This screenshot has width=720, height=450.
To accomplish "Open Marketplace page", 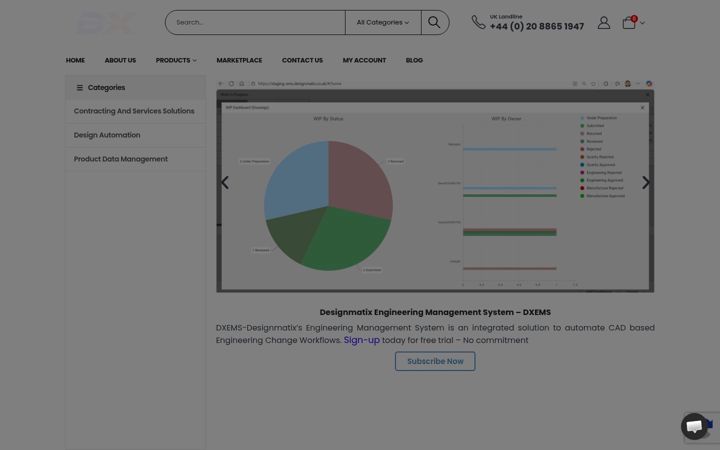I will coord(239,60).
